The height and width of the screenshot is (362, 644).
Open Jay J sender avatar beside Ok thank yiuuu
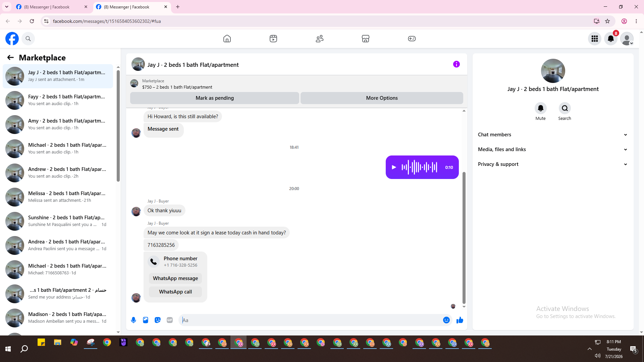[136, 212]
